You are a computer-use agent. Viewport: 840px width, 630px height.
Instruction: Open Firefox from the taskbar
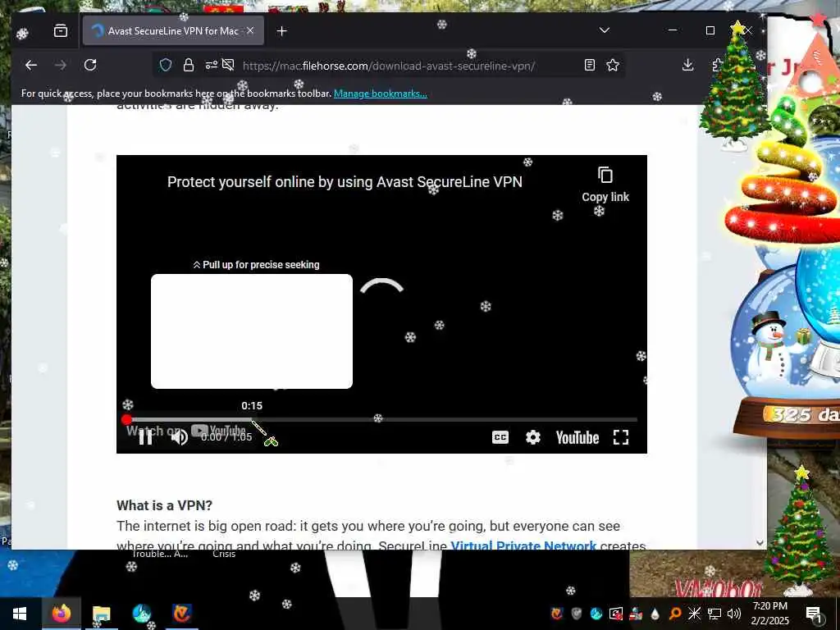[61, 614]
